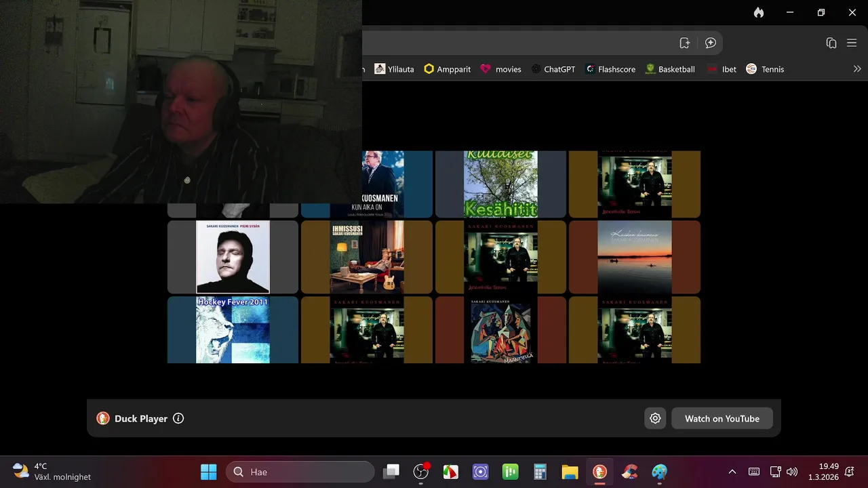Open the Tennis bookmark

tap(765, 69)
